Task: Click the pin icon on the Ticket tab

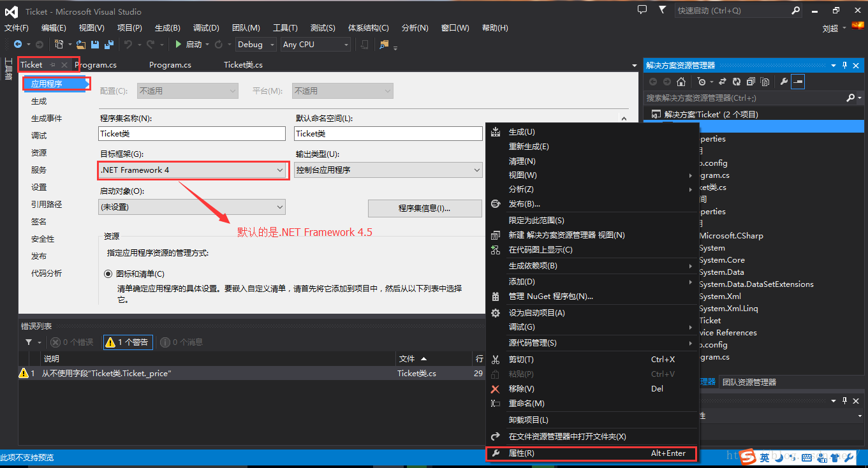Action: 53,65
